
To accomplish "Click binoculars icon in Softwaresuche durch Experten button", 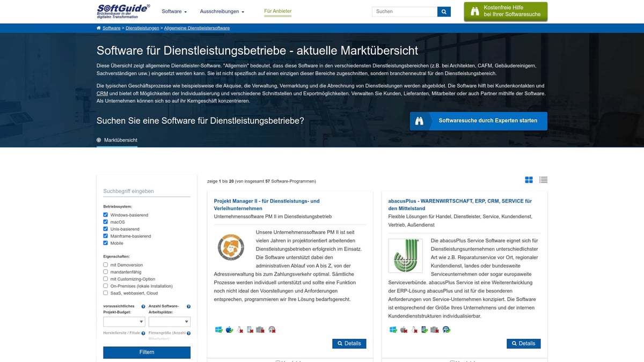I will (419, 121).
